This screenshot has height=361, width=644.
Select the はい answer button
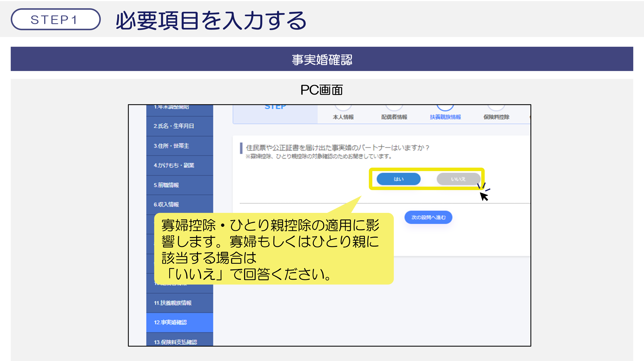398,179
